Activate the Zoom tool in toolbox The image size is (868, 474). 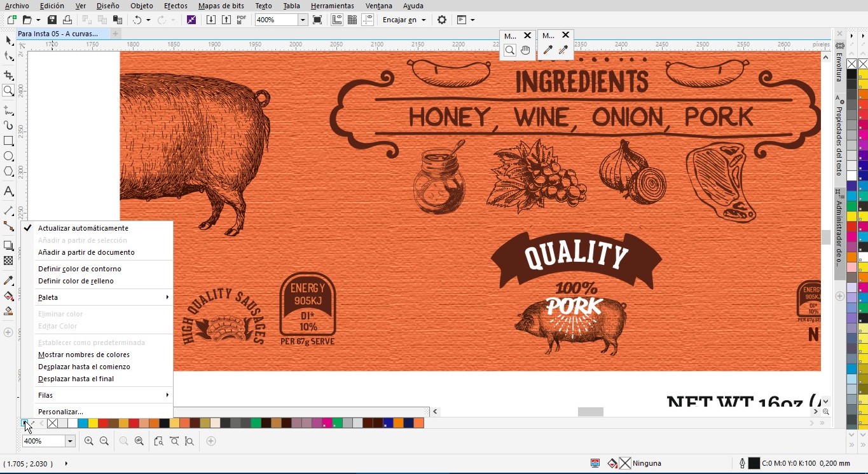tap(8, 91)
